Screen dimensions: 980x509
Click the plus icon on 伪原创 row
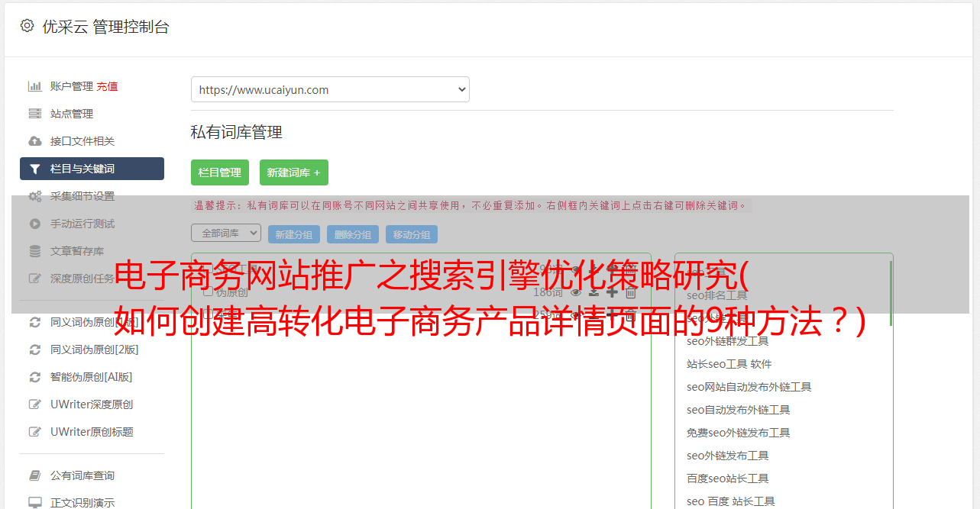coord(612,292)
